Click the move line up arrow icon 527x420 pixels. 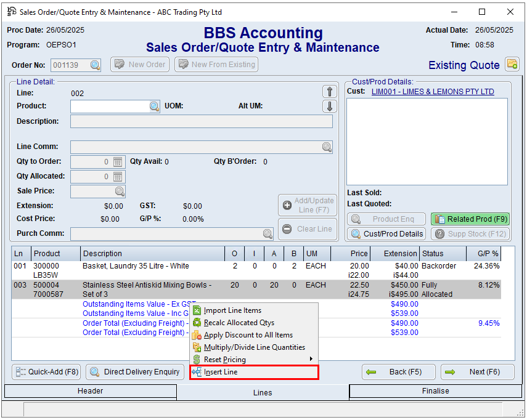tap(330, 92)
